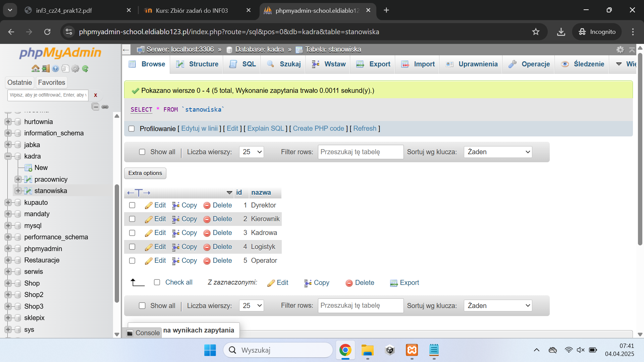This screenshot has height=362, width=644.
Task: Tick the Check all checkbox
Action: coord(157,282)
